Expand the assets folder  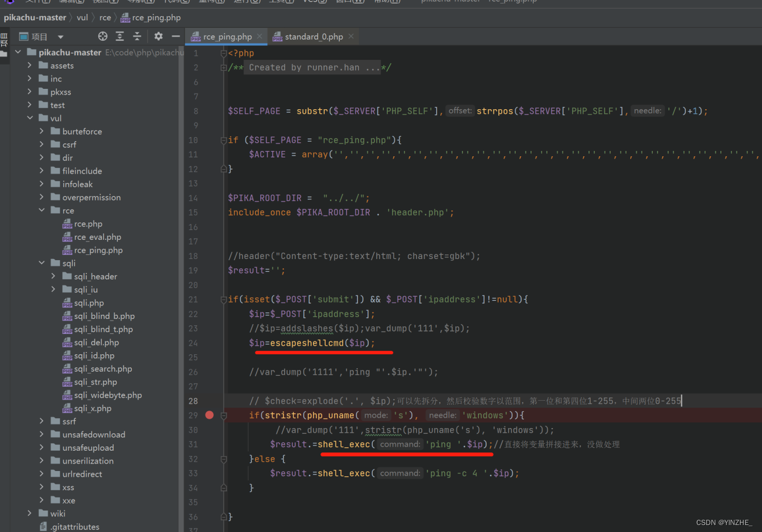pos(30,66)
